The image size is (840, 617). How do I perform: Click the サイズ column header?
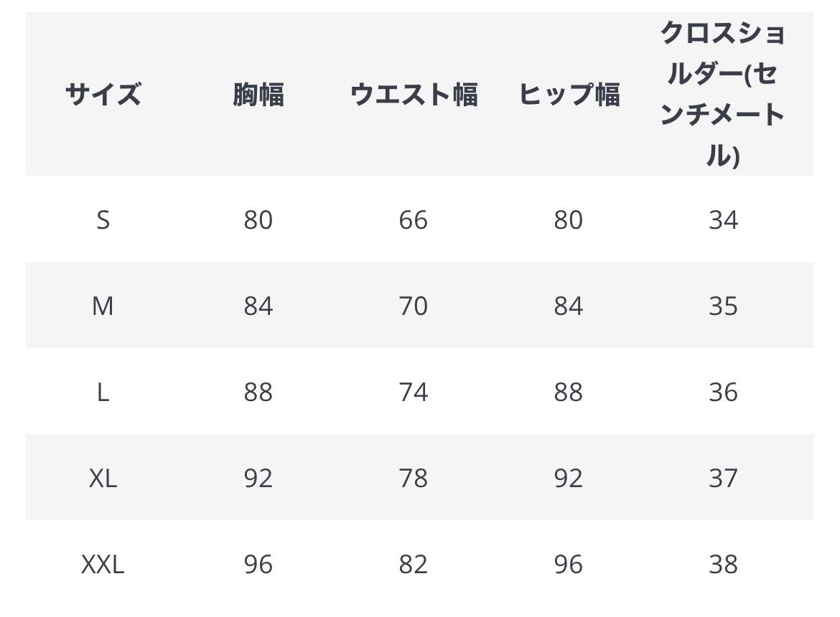click(x=103, y=94)
